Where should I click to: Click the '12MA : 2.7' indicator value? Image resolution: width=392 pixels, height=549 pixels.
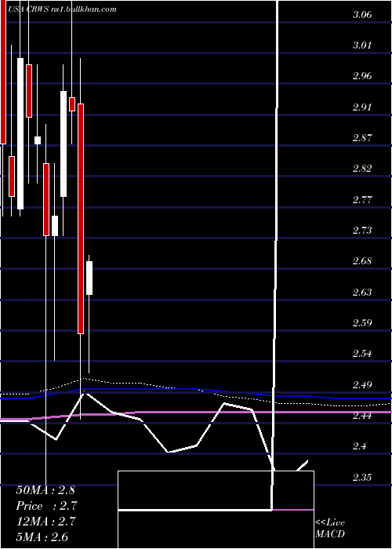(45, 521)
